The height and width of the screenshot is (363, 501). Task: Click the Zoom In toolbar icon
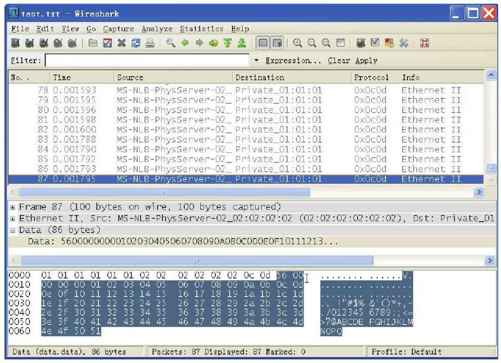pyautogui.click(x=297, y=43)
